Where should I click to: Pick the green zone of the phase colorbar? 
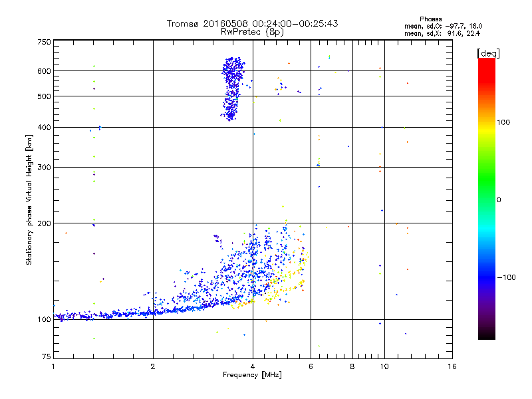point(487,180)
